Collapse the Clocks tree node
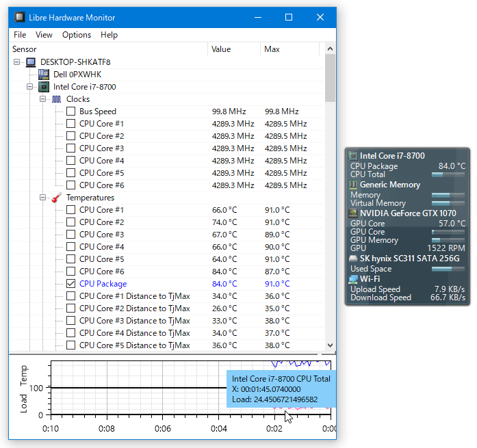The image size is (477, 448). 42,99
